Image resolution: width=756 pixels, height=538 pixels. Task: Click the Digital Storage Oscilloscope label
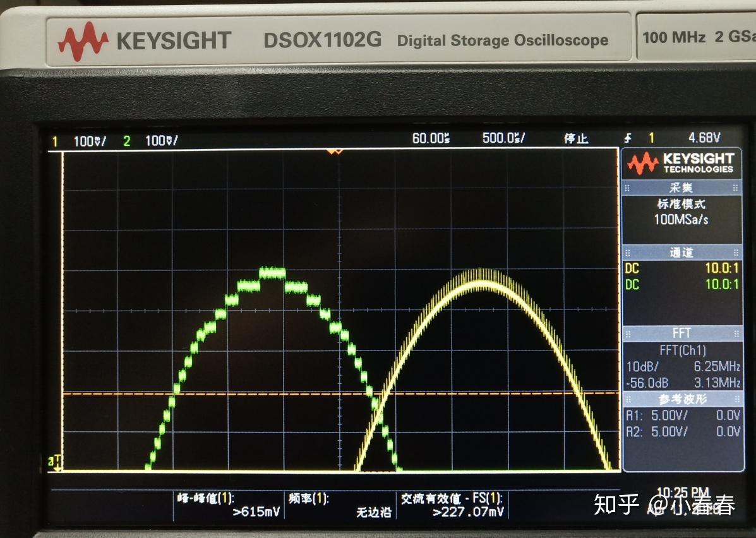coord(502,40)
